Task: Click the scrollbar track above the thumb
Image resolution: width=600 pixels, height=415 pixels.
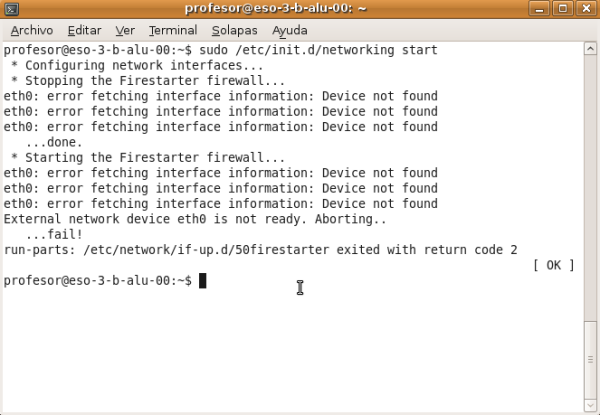Action: [590, 180]
